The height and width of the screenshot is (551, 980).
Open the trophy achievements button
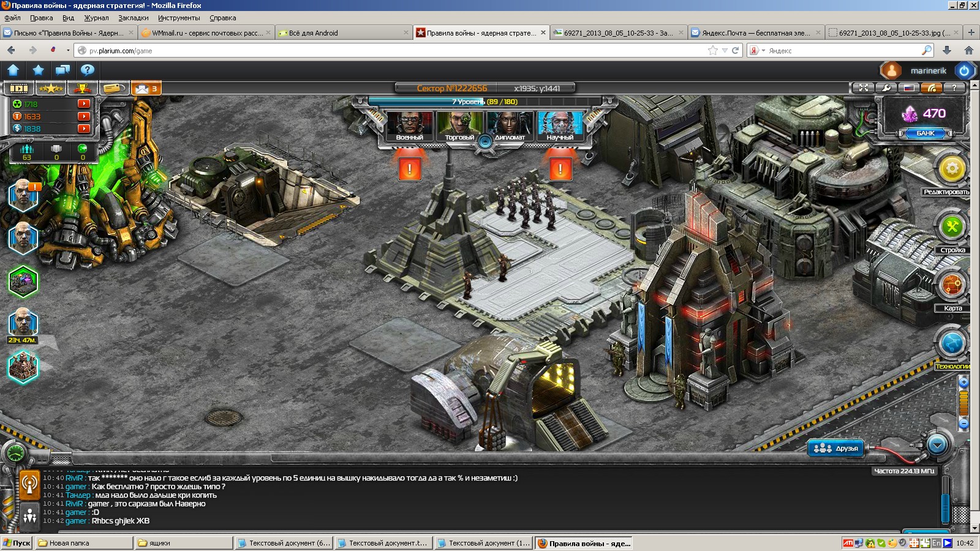click(83, 89)
